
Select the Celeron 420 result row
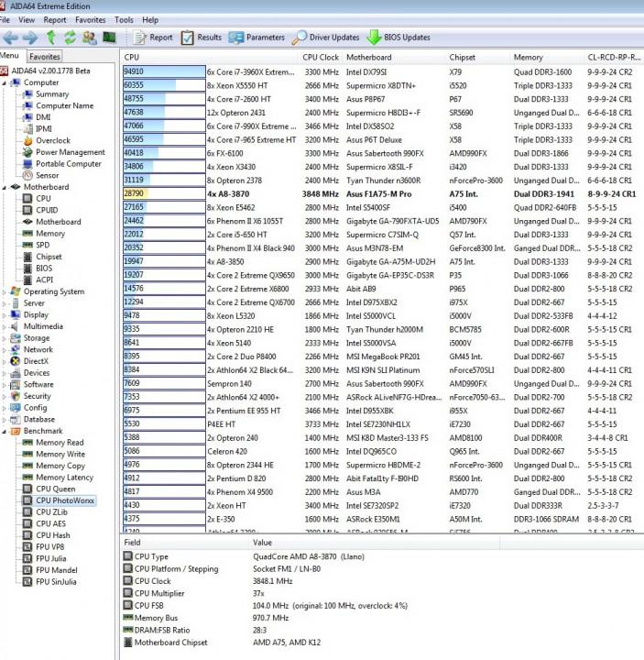point(381,451)
